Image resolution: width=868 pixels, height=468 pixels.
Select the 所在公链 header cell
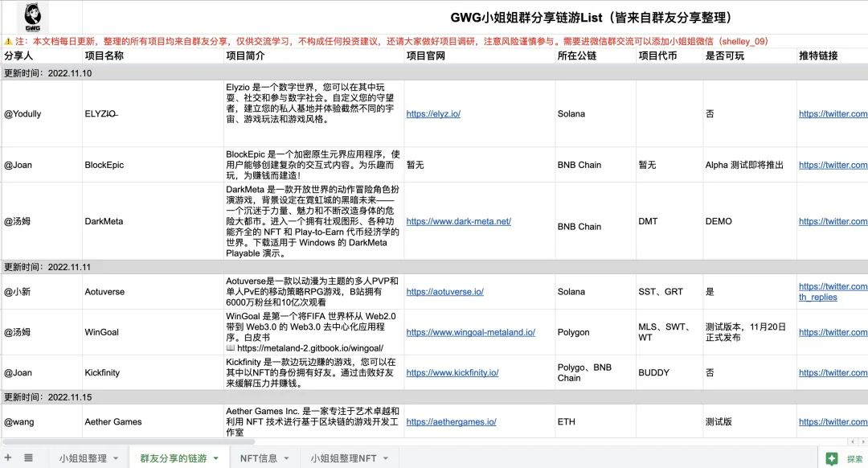(x=596, y=56)
